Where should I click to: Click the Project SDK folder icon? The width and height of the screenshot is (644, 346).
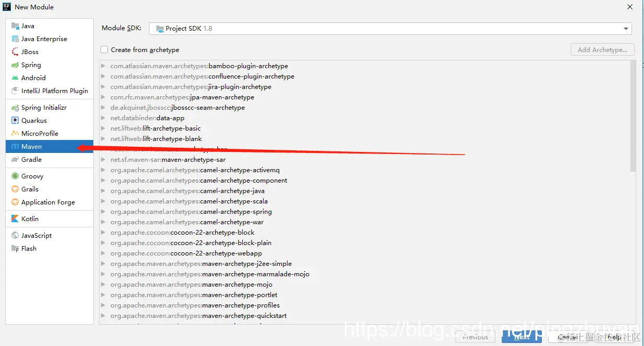click(159, 29)
